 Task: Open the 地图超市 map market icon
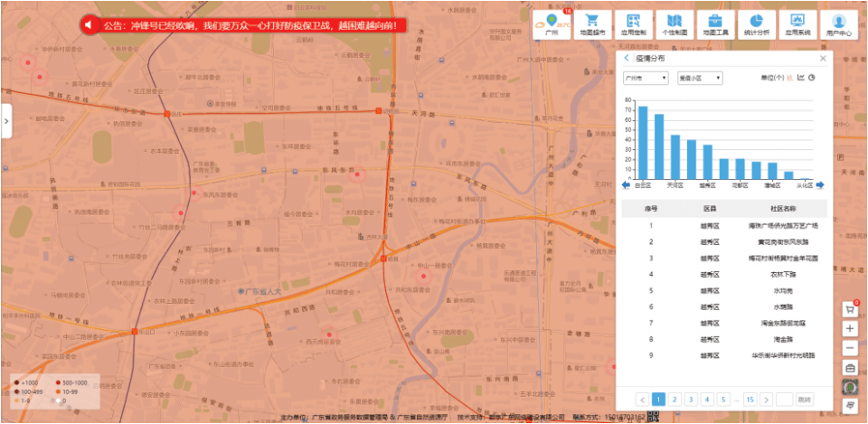point(592,24)
